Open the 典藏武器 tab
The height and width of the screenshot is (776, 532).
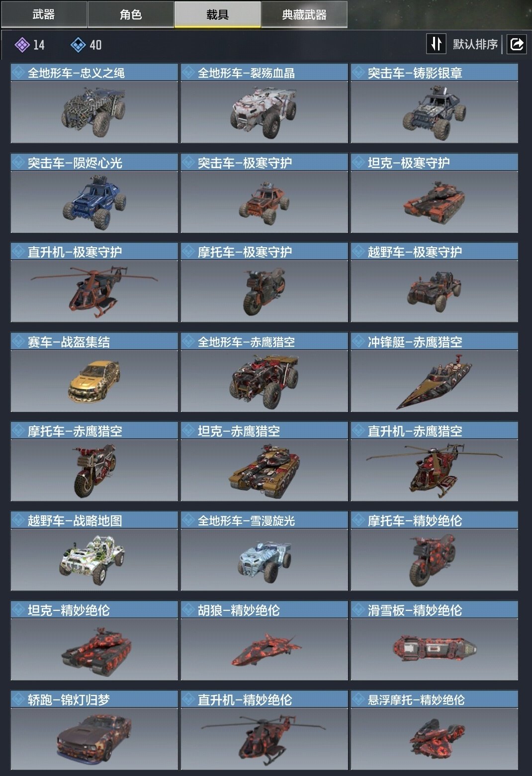point(304,14)
